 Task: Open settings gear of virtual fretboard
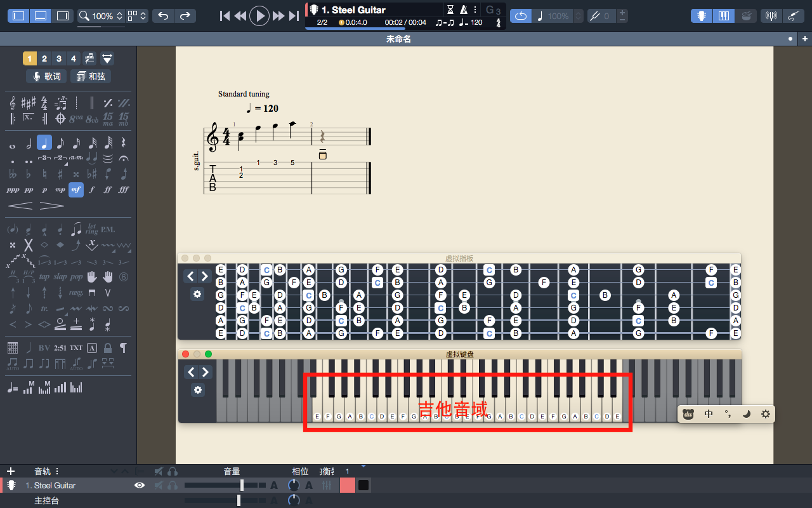[x=197, y=294]
